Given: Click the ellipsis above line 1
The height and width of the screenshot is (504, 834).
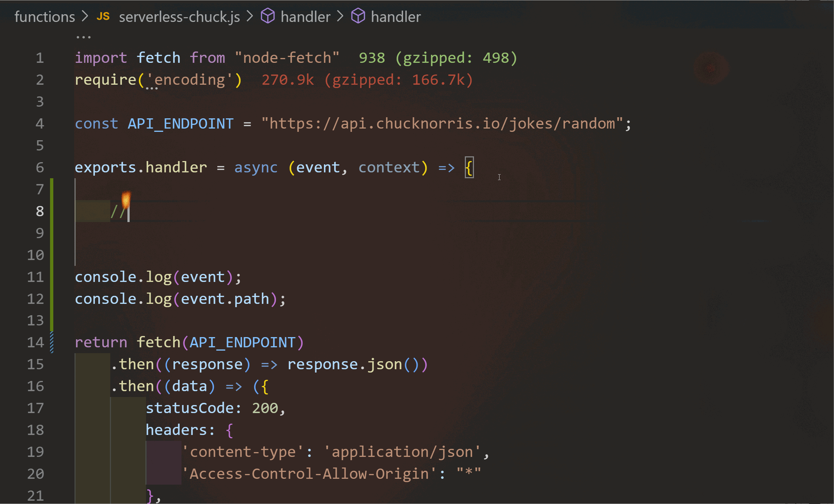Looking at the screenshot, I should [x=83, y=37].
